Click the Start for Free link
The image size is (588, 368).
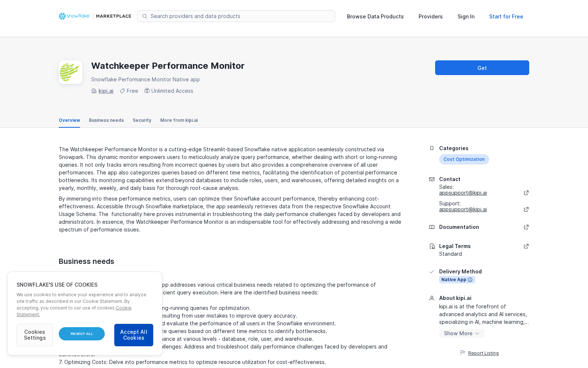click(506, 17)
